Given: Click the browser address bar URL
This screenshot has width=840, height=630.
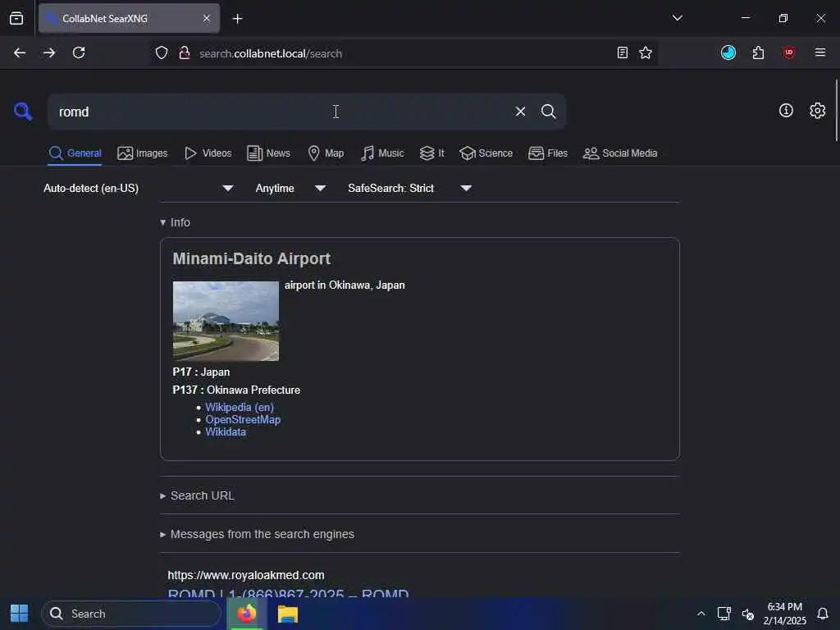Looking at the screenshot, I should (x=271, y=53).
